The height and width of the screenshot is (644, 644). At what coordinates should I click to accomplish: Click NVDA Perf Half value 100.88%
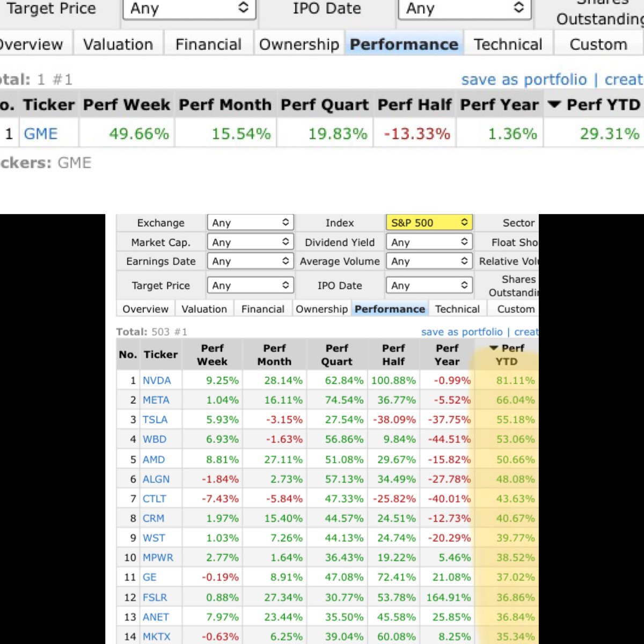[393, 380]
